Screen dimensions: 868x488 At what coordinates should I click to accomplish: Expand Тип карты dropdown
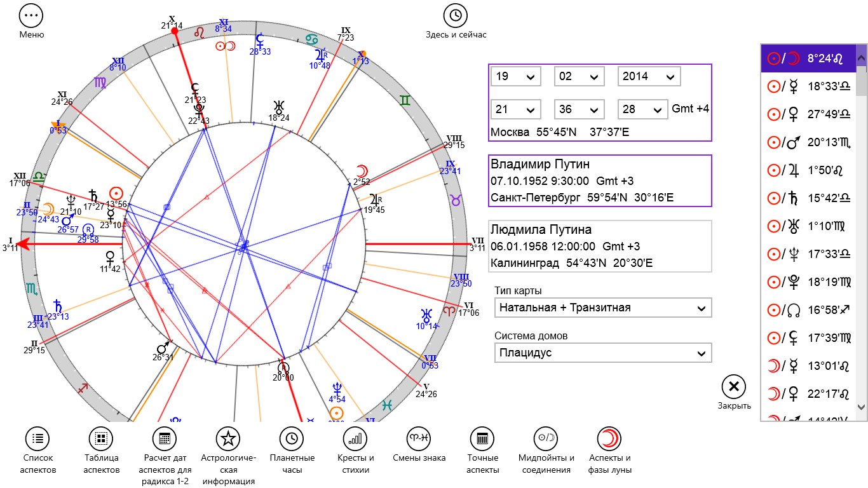(x=602, y=308)
